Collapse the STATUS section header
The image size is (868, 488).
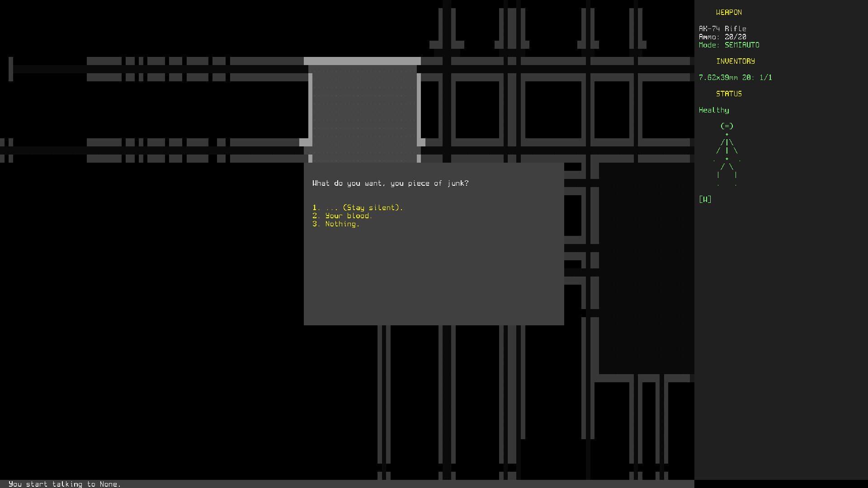729,94
